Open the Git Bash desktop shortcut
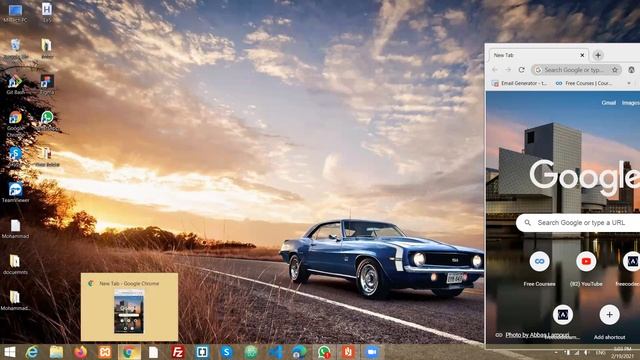640x360 pixels. pyautogui.click(x=15, y=85)
